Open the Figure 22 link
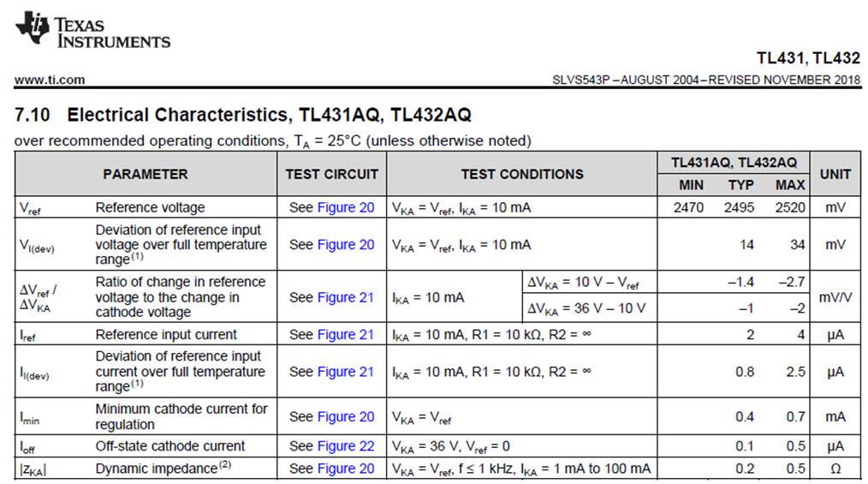 point(346,445)
